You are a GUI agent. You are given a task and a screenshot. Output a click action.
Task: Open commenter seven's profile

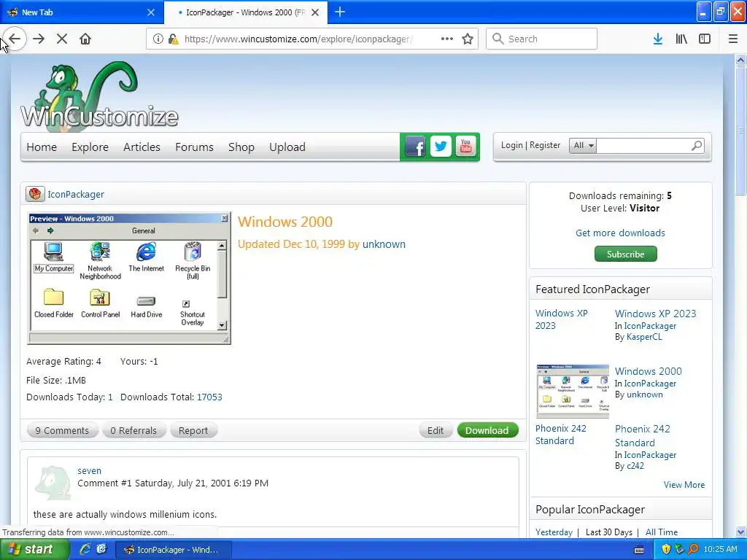89,470
